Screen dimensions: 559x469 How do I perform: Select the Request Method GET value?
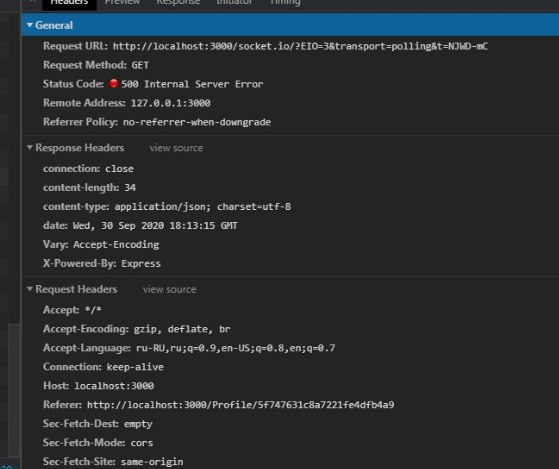coord(140,65)
